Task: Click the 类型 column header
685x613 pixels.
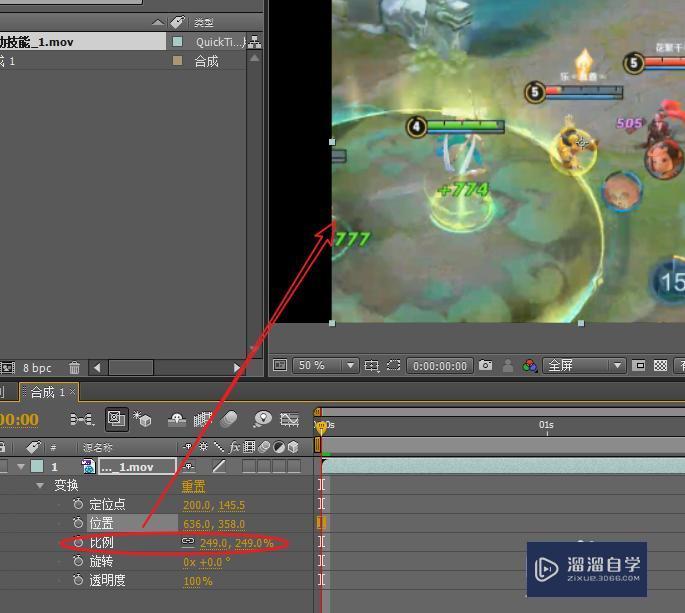Action: 204,22
